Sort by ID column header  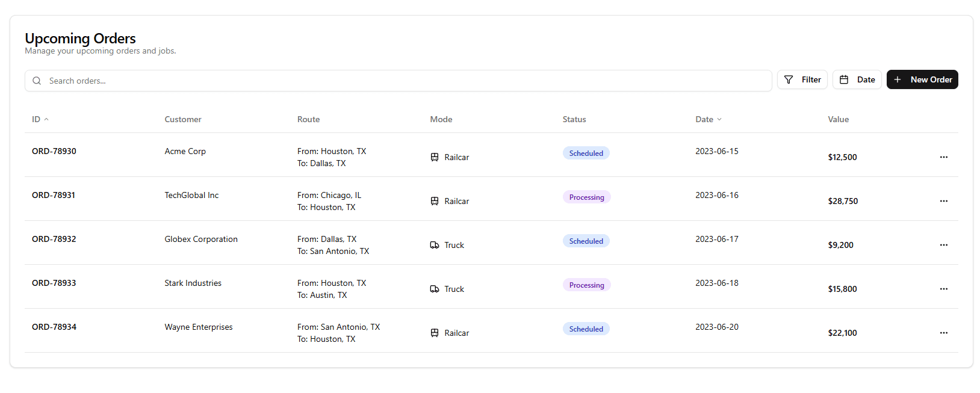pos(40,119)
